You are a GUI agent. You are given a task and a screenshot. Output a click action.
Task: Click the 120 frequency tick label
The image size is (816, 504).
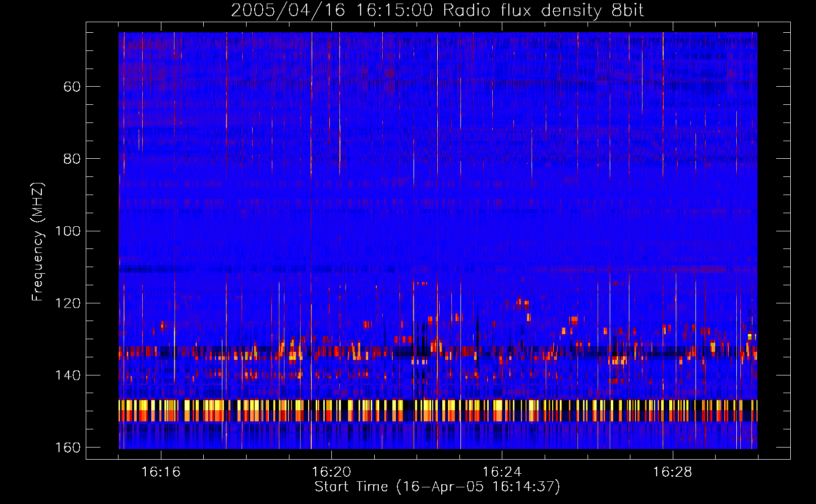(x=67, y=303)
